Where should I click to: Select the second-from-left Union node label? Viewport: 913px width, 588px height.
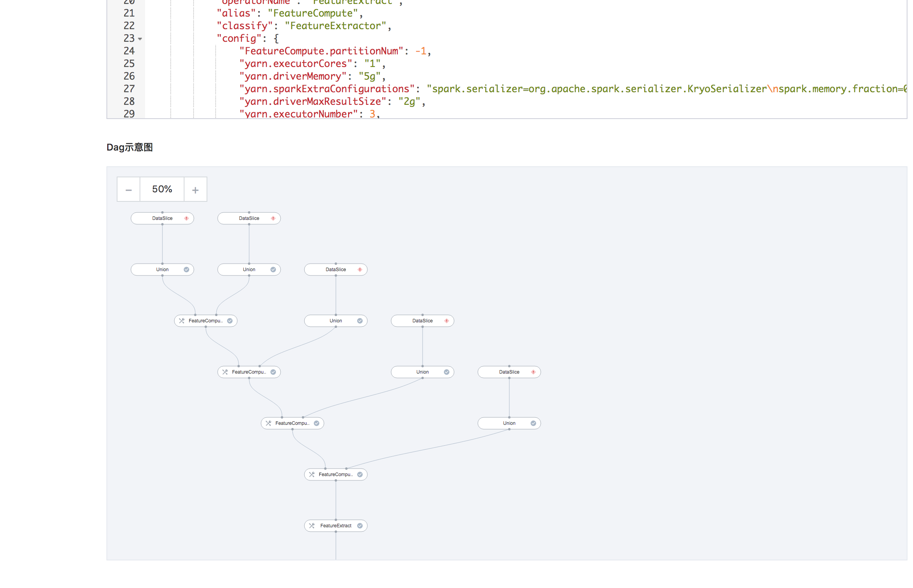click(249, 270)
